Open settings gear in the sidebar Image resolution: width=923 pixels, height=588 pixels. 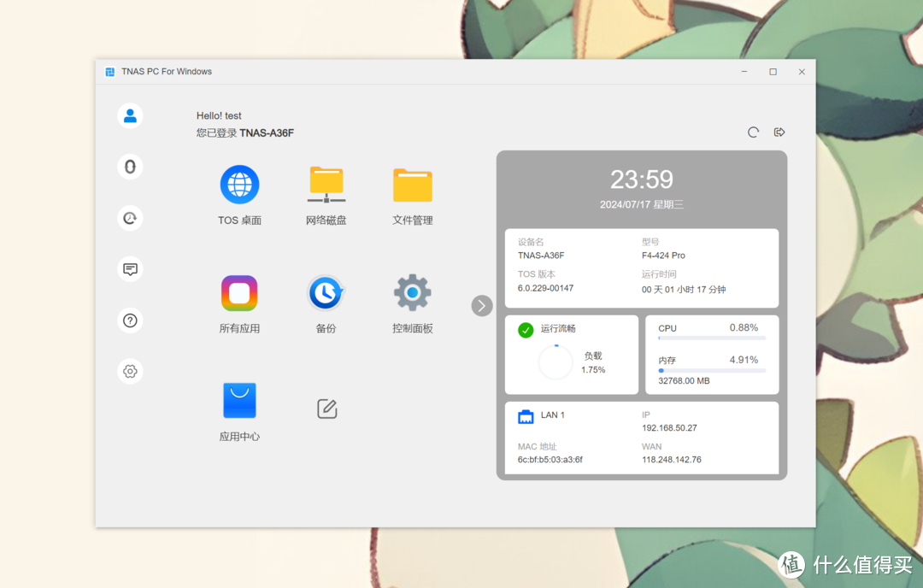[x=130, y=372]
